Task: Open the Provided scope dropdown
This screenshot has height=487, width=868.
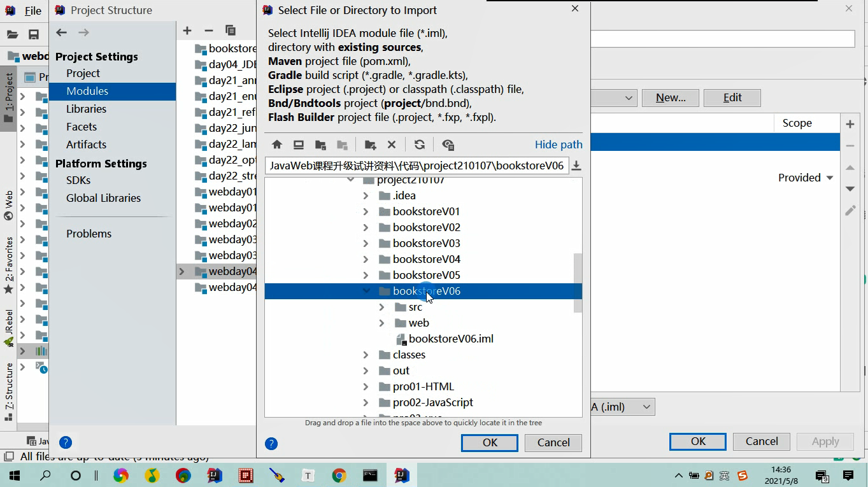Action: coord(806,178)
